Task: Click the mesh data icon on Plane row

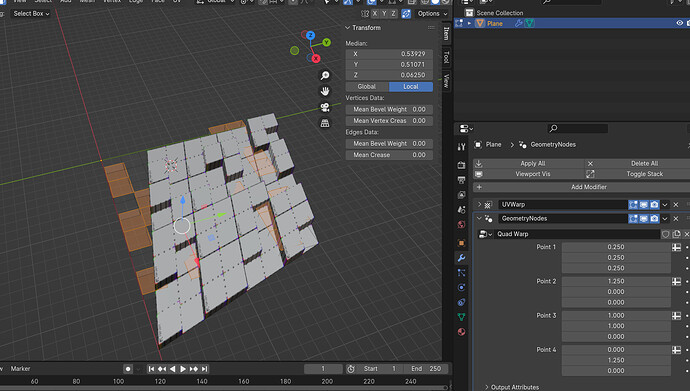Action: [x=529, y=23]
